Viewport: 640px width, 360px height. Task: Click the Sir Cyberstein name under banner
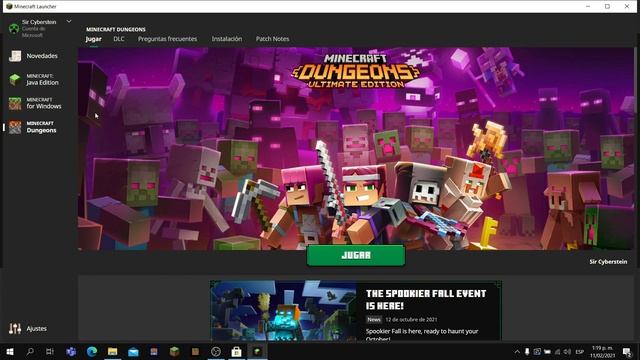608,262
